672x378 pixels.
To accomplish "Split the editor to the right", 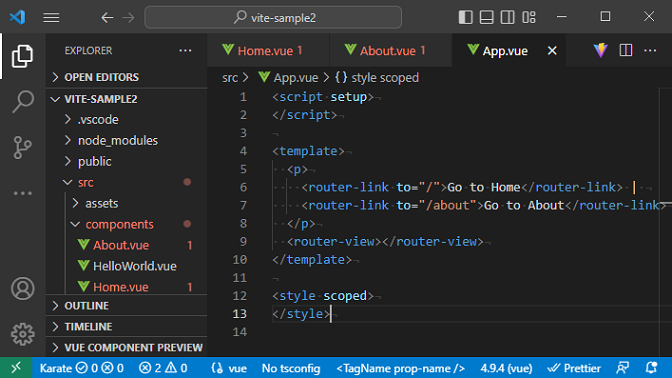I will 626,51.
